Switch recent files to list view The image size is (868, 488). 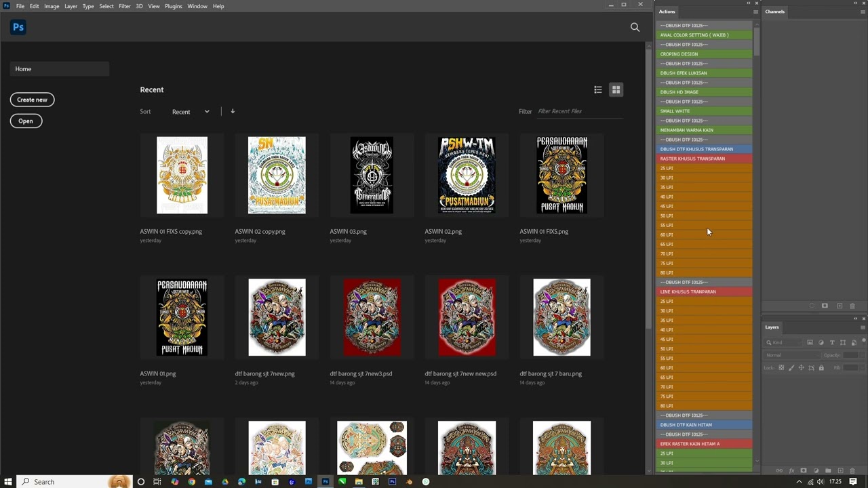tap(597, 89)
